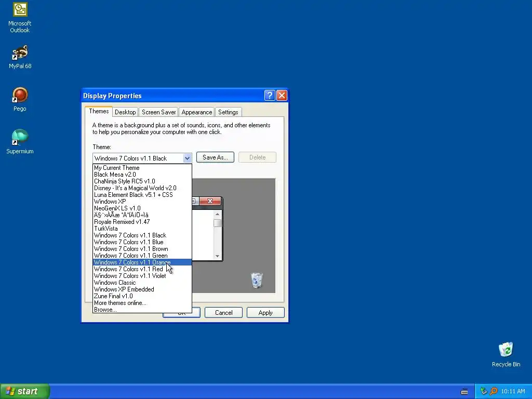Switch to the Settings tab

click(228, 112)
